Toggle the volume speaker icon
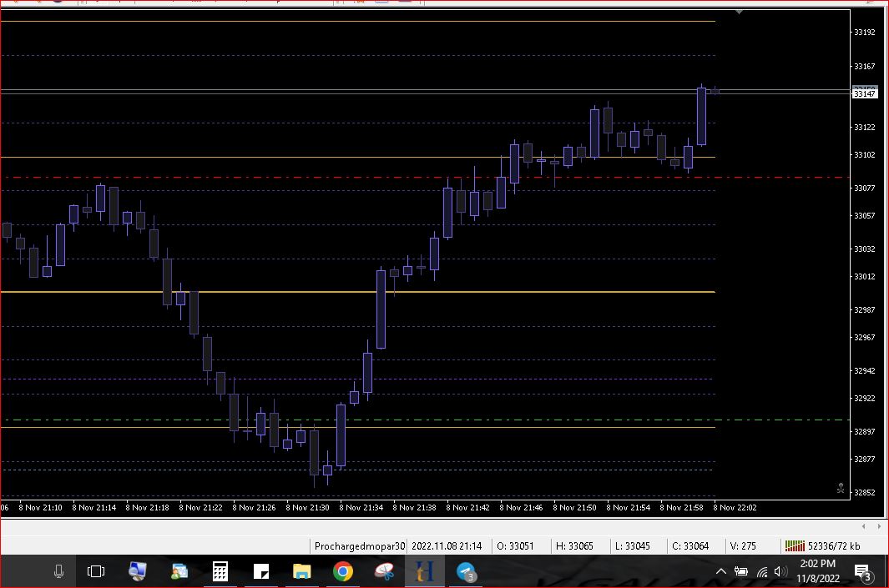The height and width of the screenshot is (588, 889). click(780, 572)
